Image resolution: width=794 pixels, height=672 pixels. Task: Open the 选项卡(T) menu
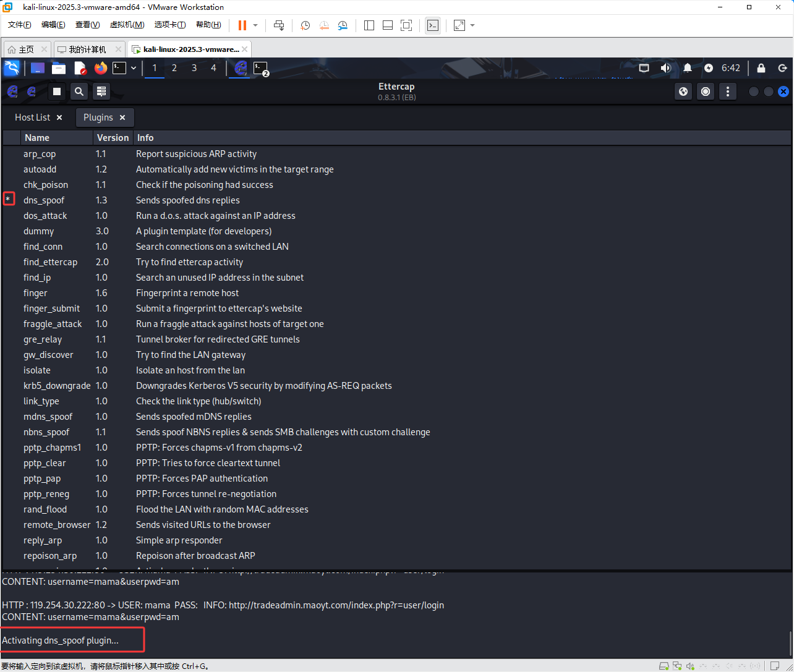170,25
